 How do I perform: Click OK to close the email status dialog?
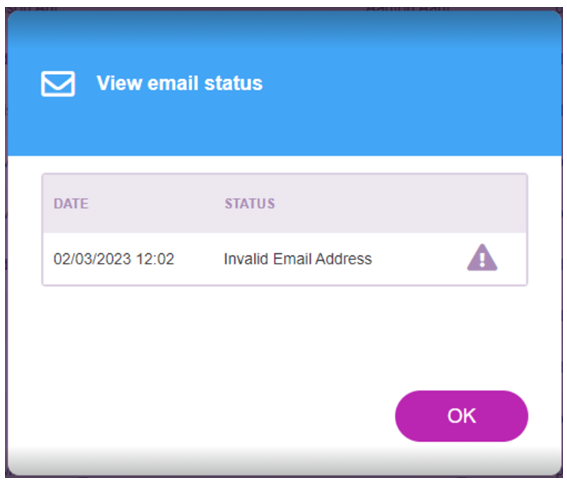click(x=461, y=416)
